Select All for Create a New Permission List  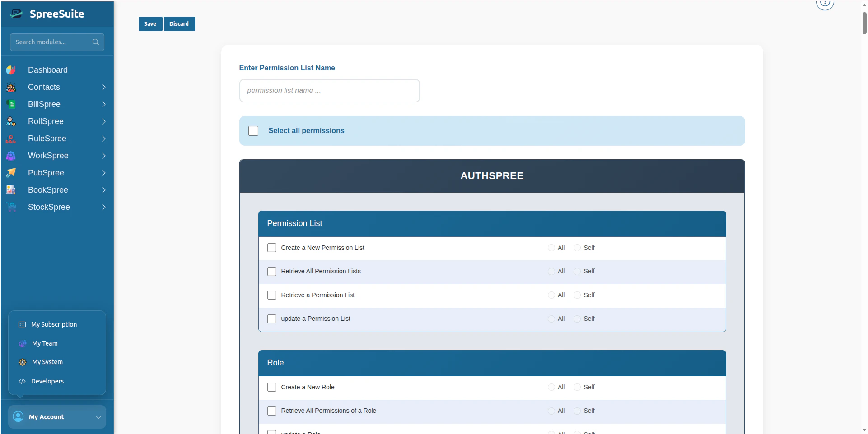[x=551, y=248]
